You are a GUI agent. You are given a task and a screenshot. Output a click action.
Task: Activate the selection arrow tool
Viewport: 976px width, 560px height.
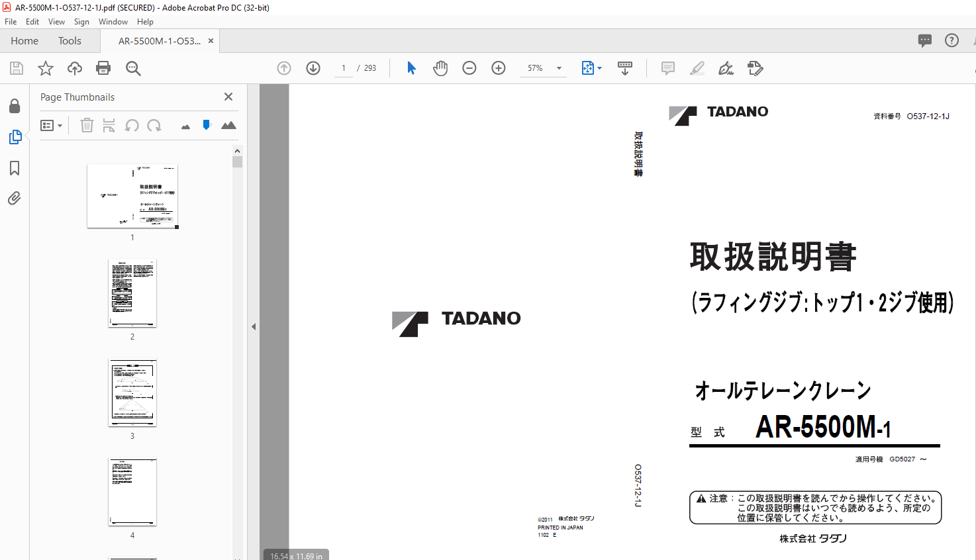tap(411, 68)
